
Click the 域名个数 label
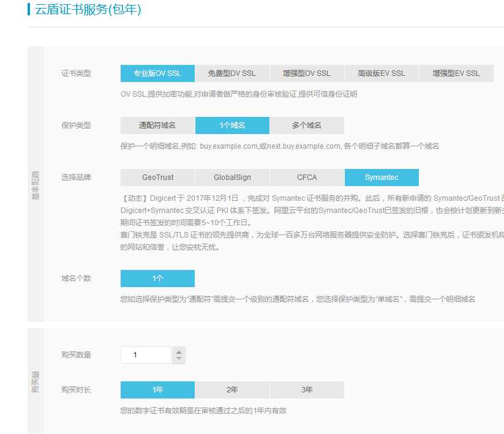click(x=76, y=278)
